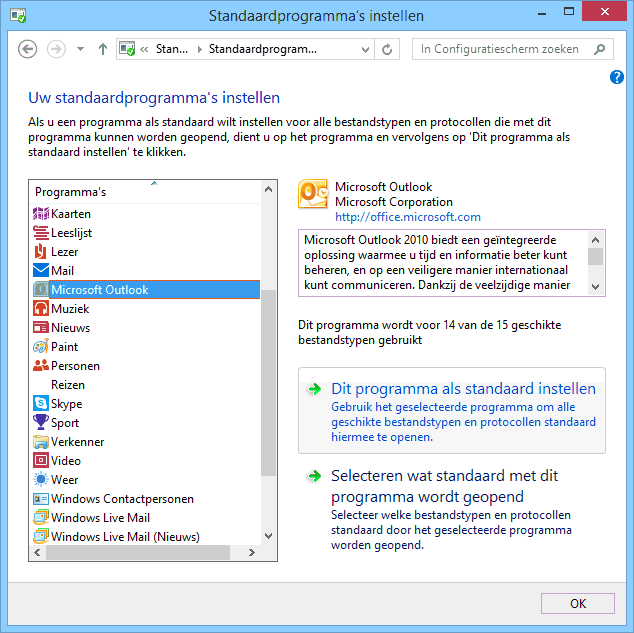This screenshot has height=633, width=634.
Task: Click the Windows Live Mail (Nieuws) icon
Action: pyautogui.click(x=40, y=537)
